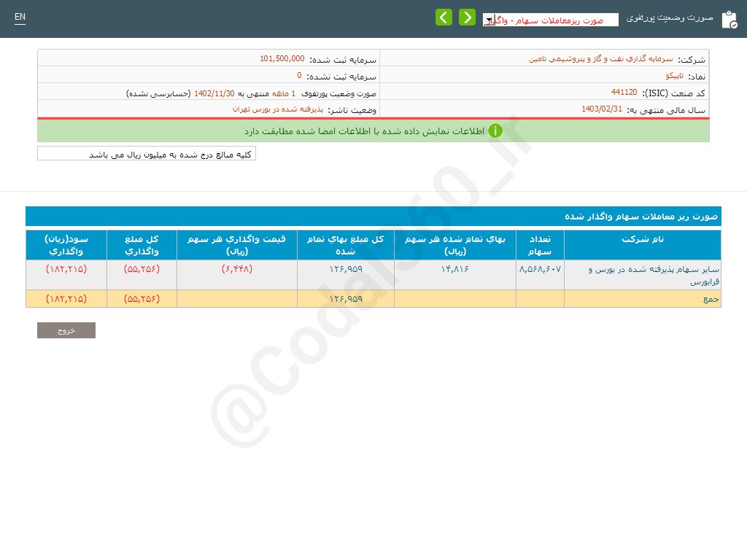Screen dimensions: 747x560
Task: Click the green left-arrow navigation button
Action: click(444, 17)
